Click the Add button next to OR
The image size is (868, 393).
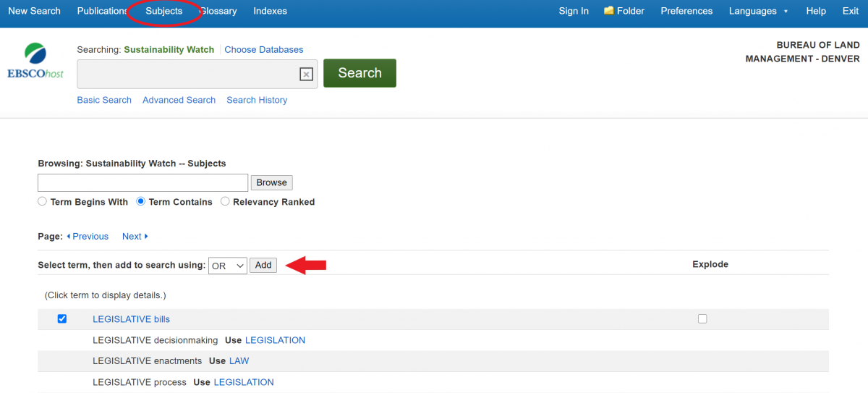click(x=263, y=265)
